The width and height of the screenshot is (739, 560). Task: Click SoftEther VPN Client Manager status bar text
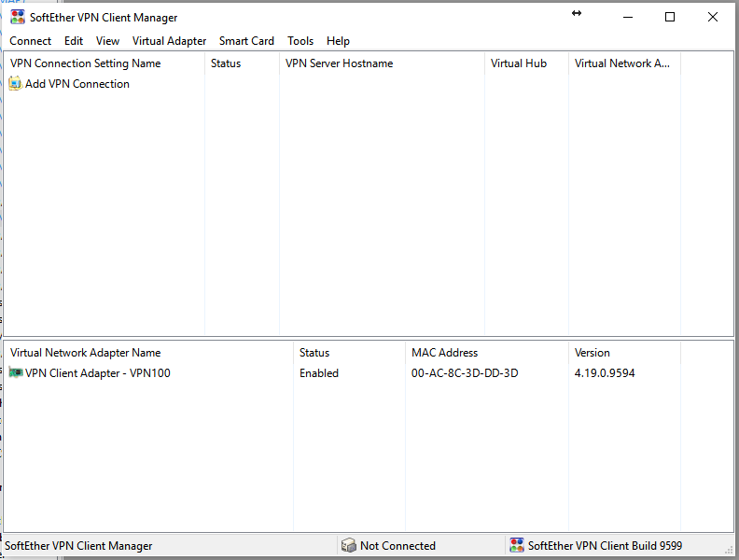click(78, 545)
